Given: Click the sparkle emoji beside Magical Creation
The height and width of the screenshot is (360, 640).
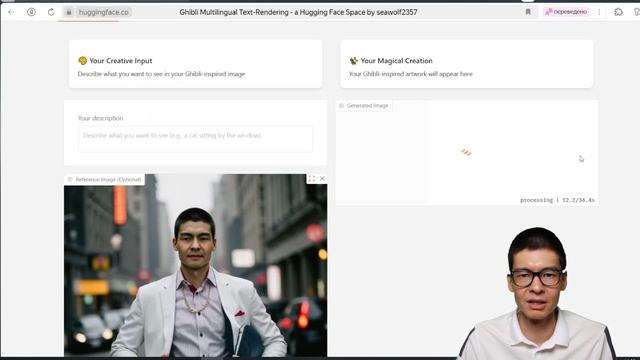Looking at the screenshot, I should click(353, 61).
